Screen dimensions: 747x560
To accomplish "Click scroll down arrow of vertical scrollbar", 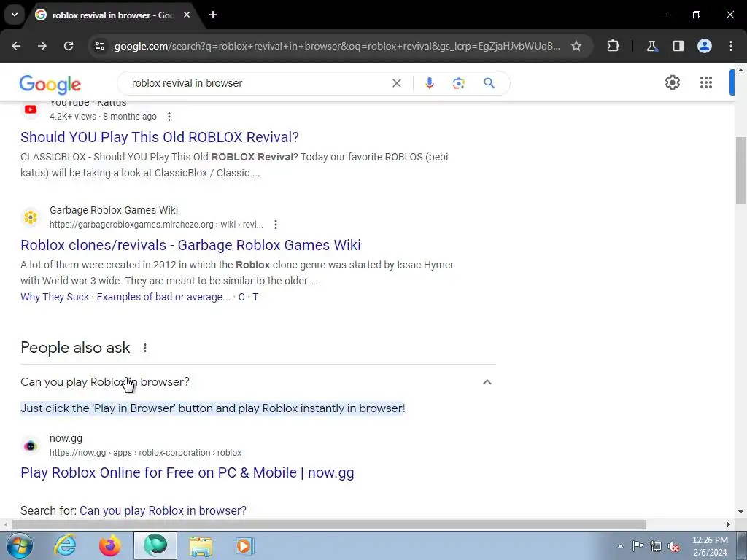I will [x=740, y=513].
